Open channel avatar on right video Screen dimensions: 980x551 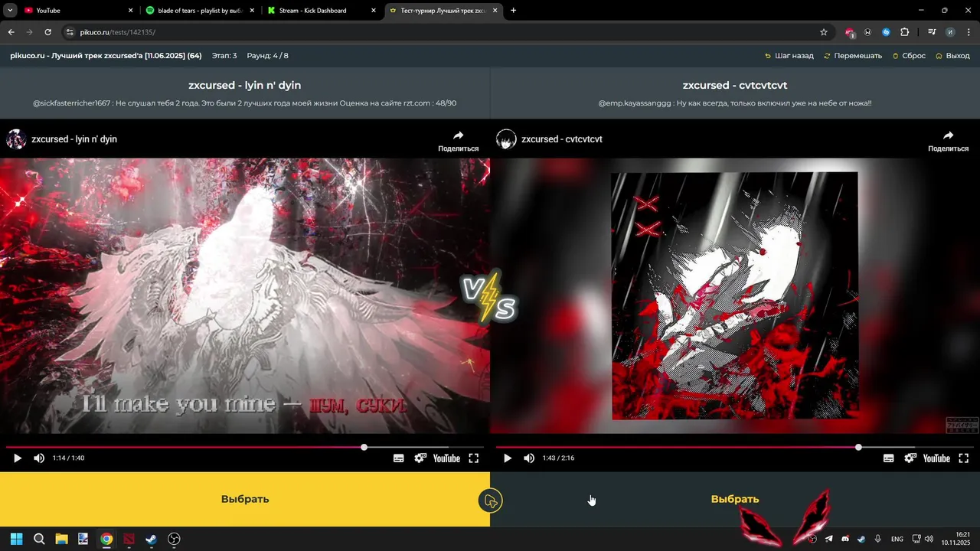pyautogui.click(x=506, y=139)
